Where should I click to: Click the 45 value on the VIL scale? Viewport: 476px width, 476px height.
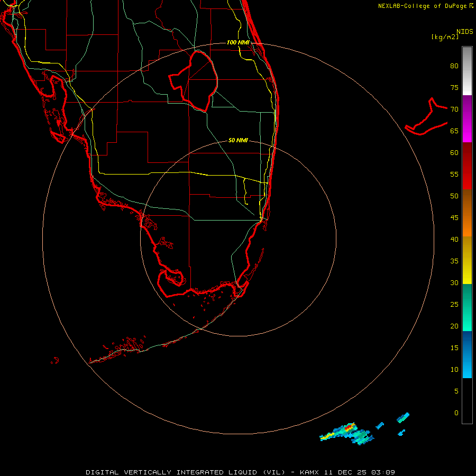click(x=454, y=218)
